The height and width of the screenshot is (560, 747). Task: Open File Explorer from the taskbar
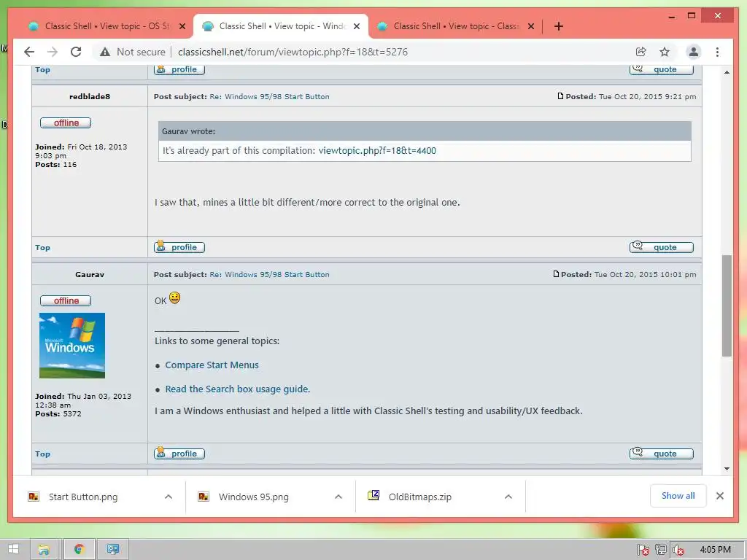[x=44, y=550]
